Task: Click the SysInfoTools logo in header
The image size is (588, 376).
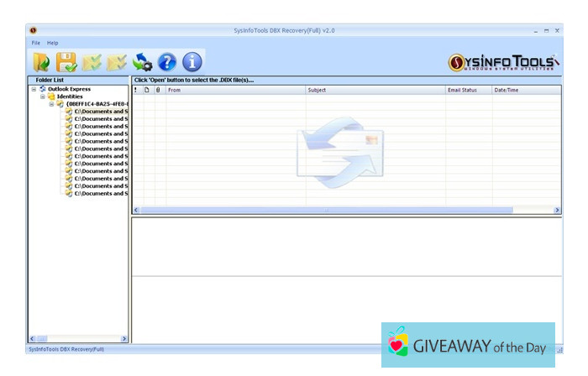Action: tap(502, 63)
